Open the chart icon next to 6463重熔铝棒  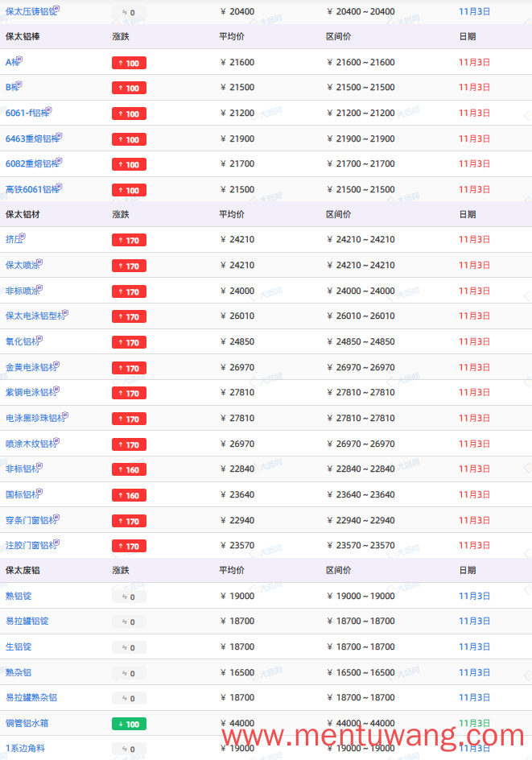59,136
